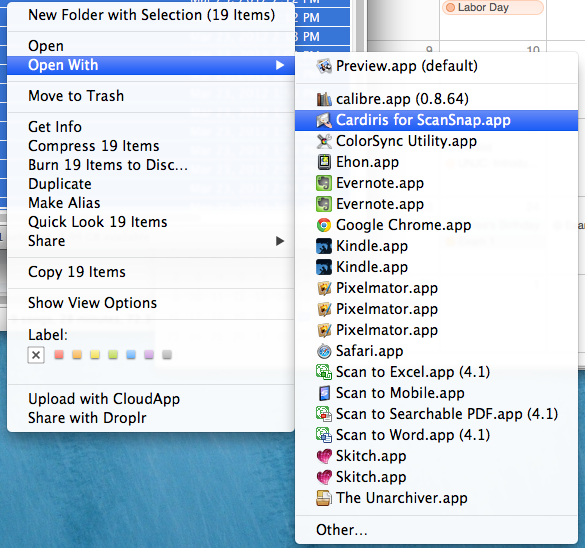Apply the orange label color
This screenshot has height=548, width=585.
point(77,354)
